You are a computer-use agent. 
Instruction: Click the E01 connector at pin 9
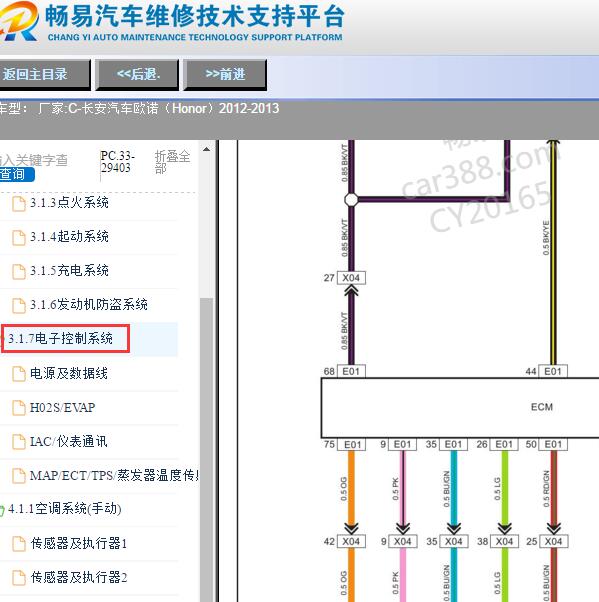(402, 445)
